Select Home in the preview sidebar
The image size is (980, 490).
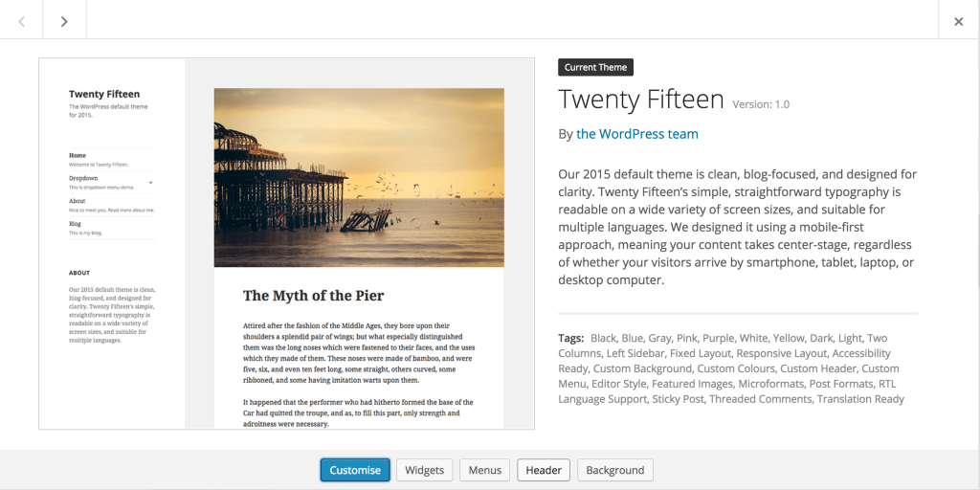(x=78, y=155)
